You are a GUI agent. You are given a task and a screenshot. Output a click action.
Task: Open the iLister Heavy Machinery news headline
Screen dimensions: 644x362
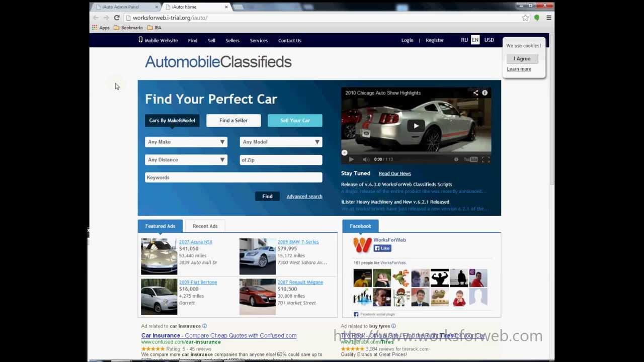pos(395,202)
